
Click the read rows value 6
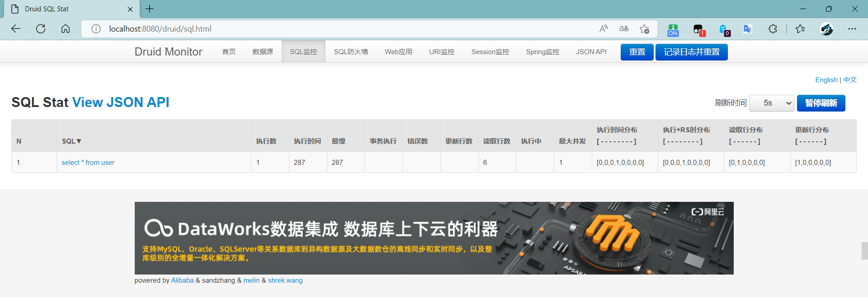[485, 163]
